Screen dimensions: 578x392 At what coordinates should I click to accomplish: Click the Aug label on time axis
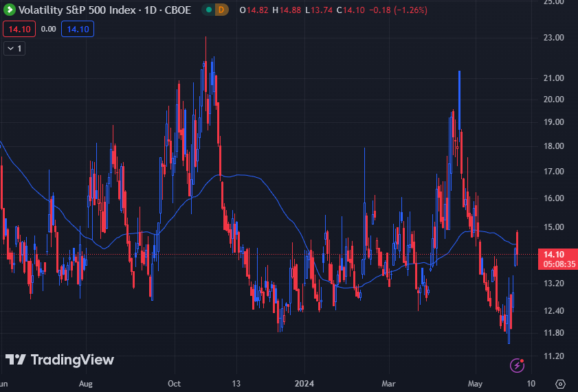[x=85, y=384]
